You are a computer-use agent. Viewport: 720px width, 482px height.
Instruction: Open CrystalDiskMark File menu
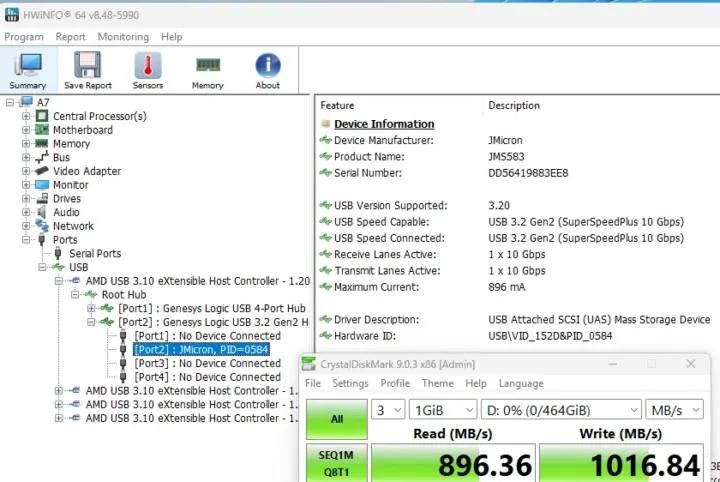[313, 383]
